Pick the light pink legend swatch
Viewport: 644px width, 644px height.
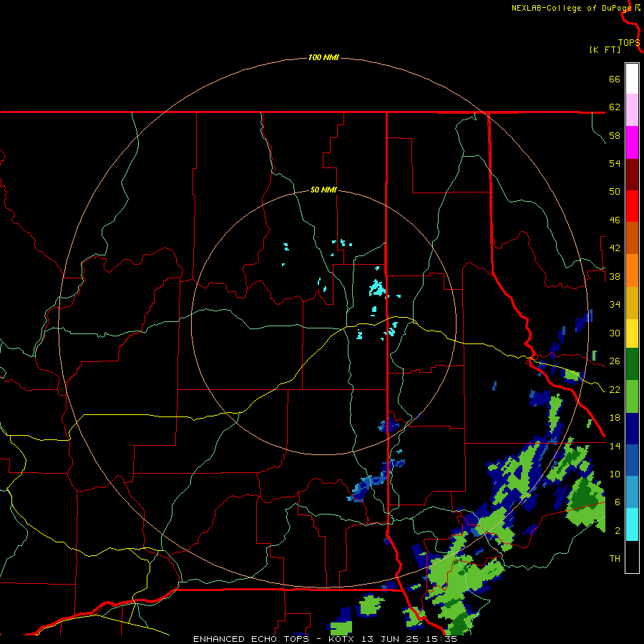pos(632,110)
